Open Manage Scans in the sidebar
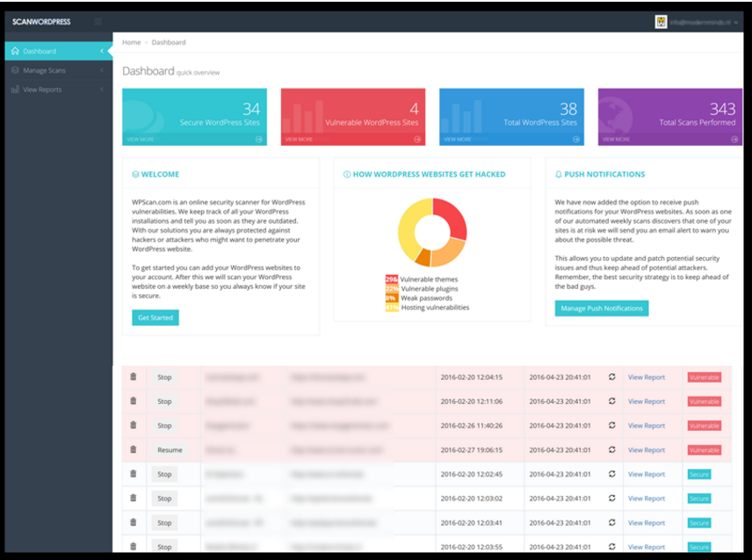 tap(59, 70)
